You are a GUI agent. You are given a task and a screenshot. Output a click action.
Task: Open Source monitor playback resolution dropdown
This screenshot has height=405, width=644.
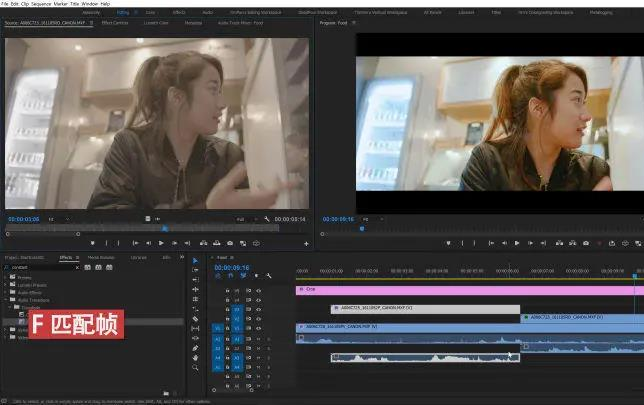coord(247,219)
